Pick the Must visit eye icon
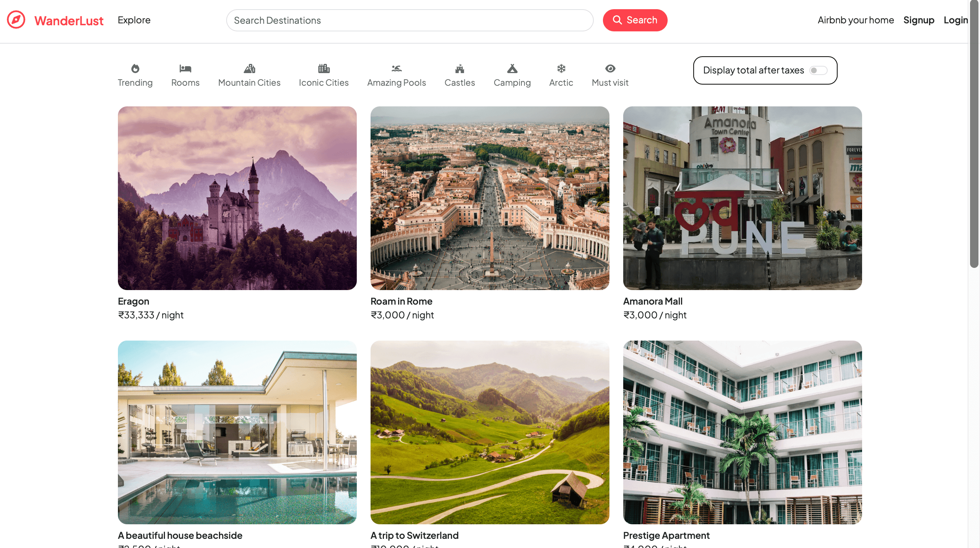 click(x=610, y=69)
